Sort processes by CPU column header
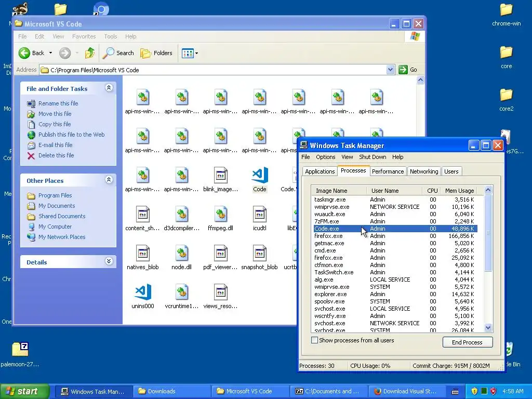Screen dimensions: 532x399 432,191
